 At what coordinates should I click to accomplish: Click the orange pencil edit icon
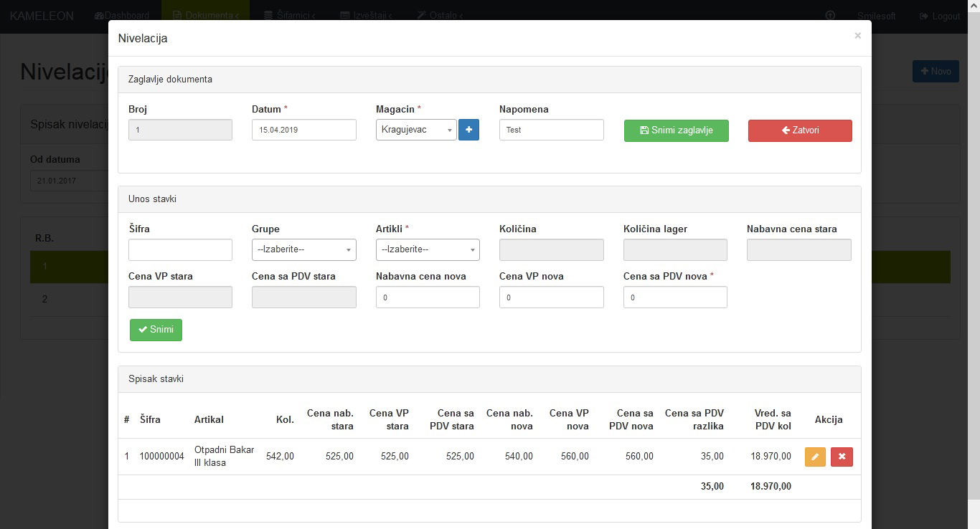click(815, 457)
